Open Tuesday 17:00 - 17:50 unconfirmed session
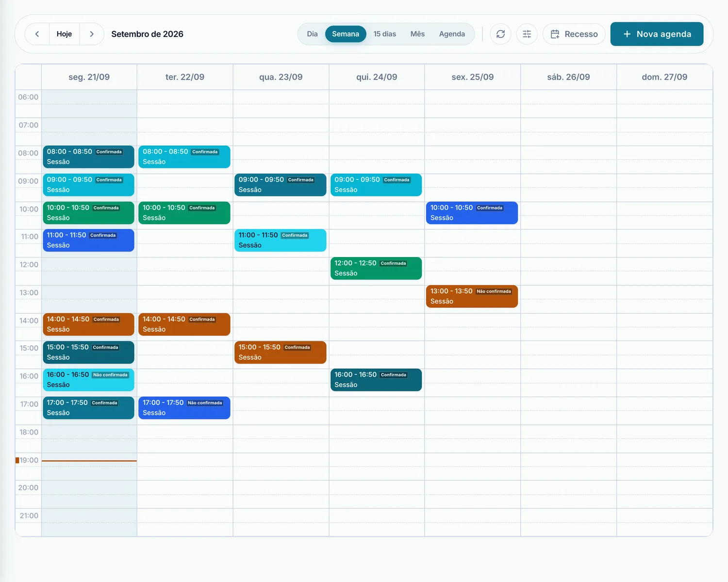 (x=184, y=408)
